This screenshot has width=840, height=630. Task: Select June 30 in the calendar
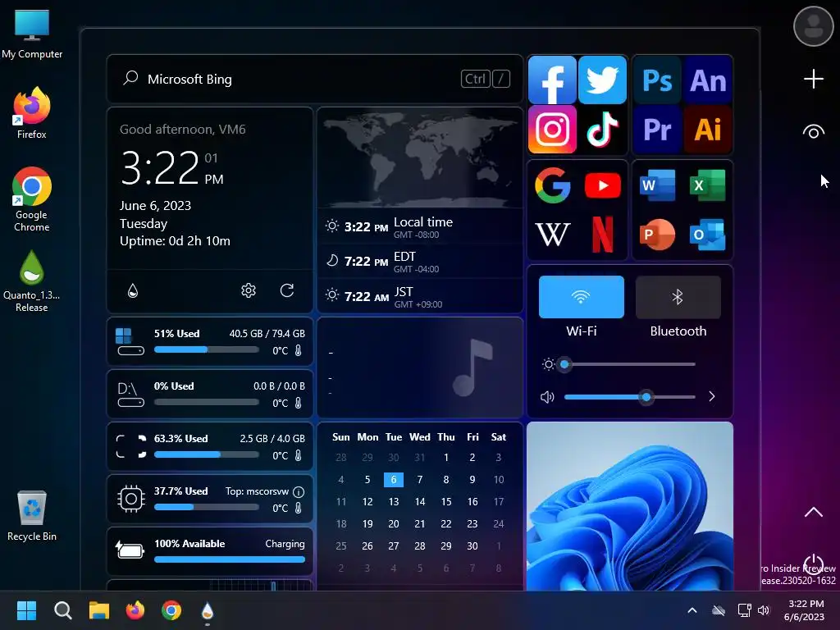pyautogui.click(x=472, y=546)
